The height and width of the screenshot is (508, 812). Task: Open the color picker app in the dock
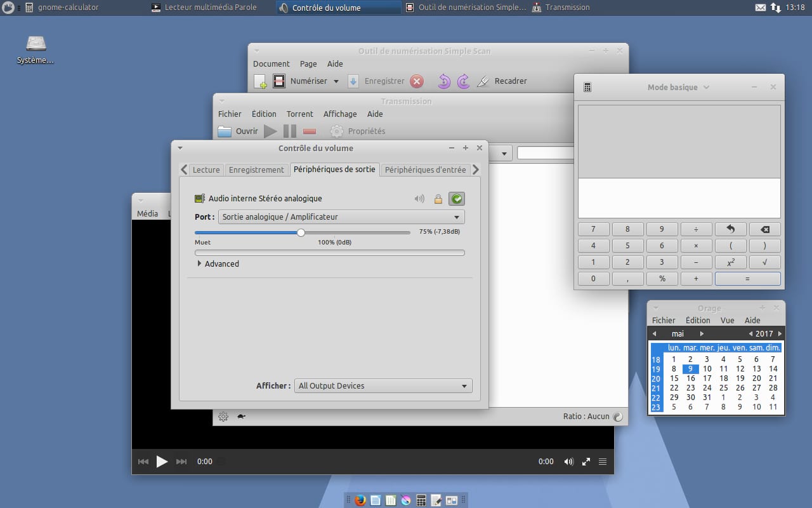(406, 500)
